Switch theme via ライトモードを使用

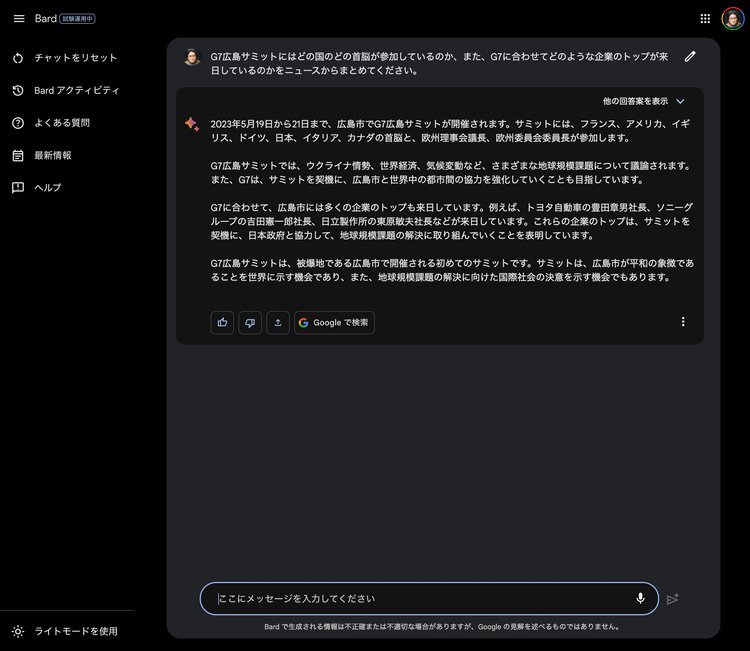[x=76, y=631]
